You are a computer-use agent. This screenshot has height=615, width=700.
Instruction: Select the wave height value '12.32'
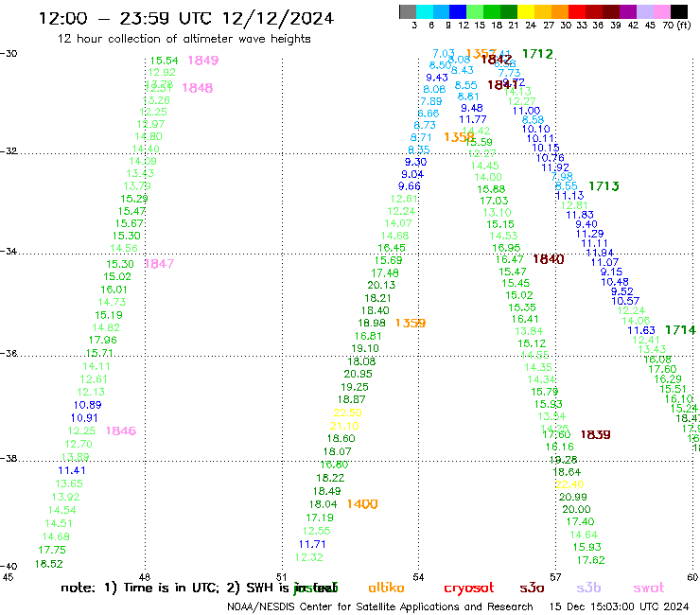point(309,557)
